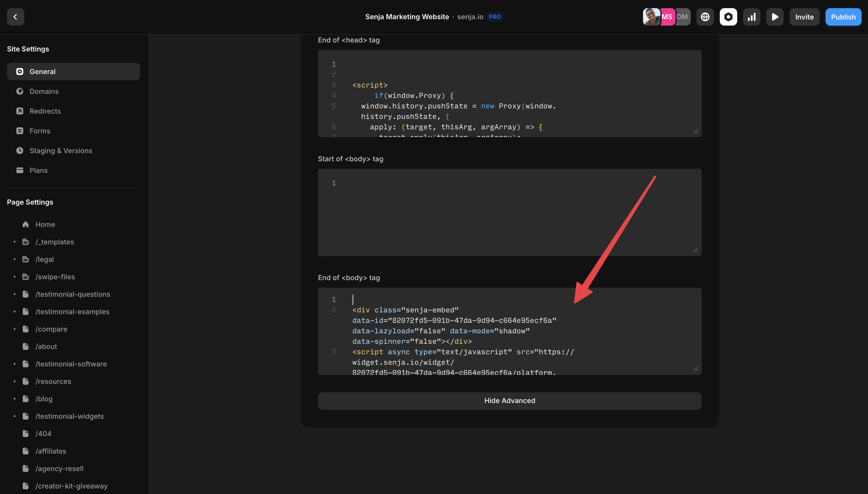Expand the /blog page

point(15,399)
